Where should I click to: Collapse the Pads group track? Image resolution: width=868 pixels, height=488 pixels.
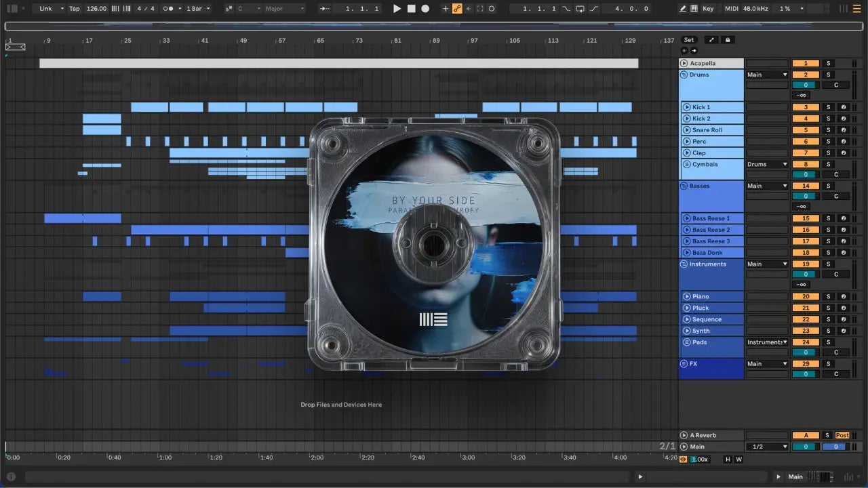pos(687,342)
